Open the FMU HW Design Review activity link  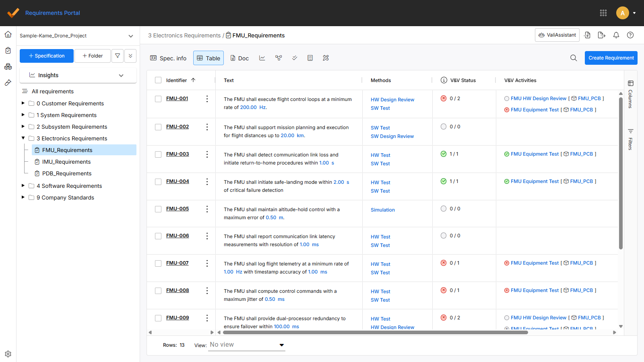click(x=539, y=98)
